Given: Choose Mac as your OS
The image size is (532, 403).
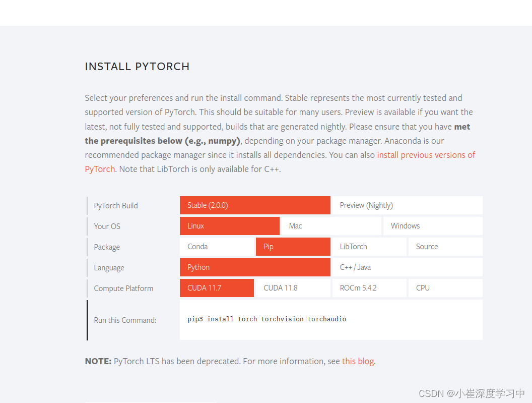Looking at the screenshot, I should 331,225.
